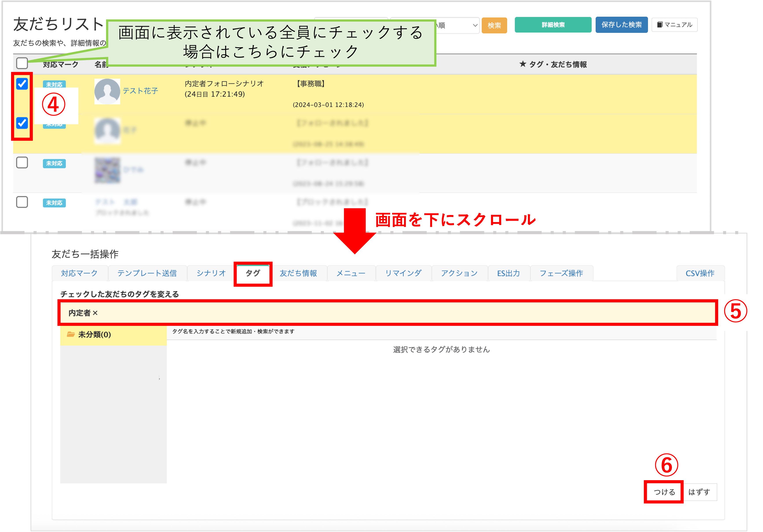Click the manual book icon button

coord(674,25)
